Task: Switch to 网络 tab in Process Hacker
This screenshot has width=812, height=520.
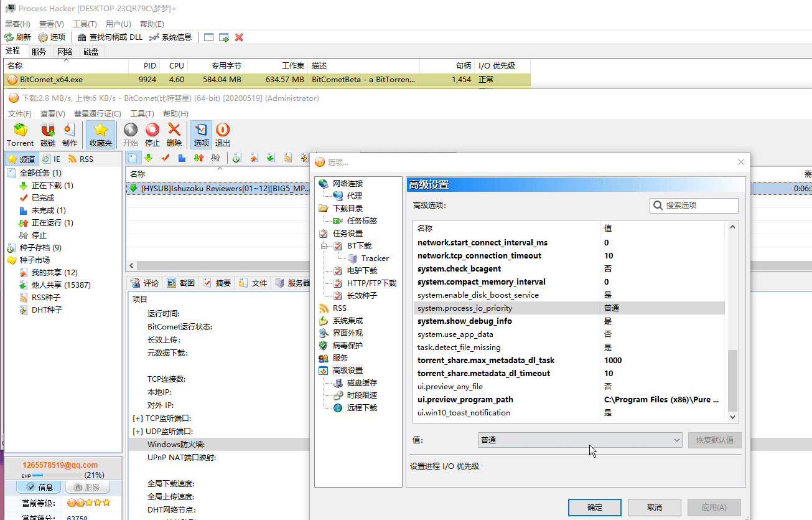Action: pyautogui.click(x=65, y=52)
